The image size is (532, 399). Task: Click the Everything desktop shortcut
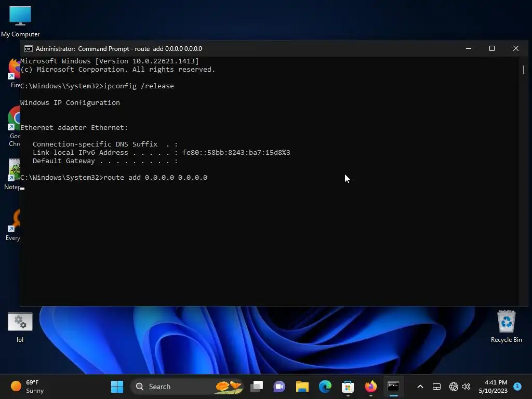pos(13,225)
